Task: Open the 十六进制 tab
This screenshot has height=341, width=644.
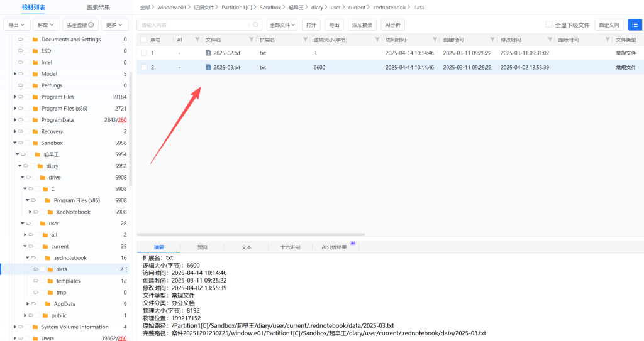Action: 290,247
